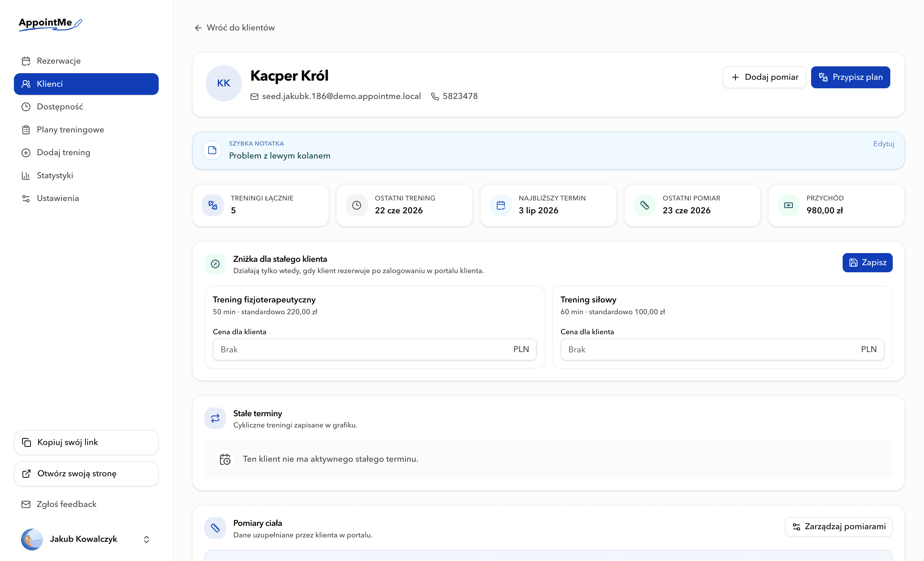
Task: Click the phone icon next to 5823478
Action: [435, 97]
